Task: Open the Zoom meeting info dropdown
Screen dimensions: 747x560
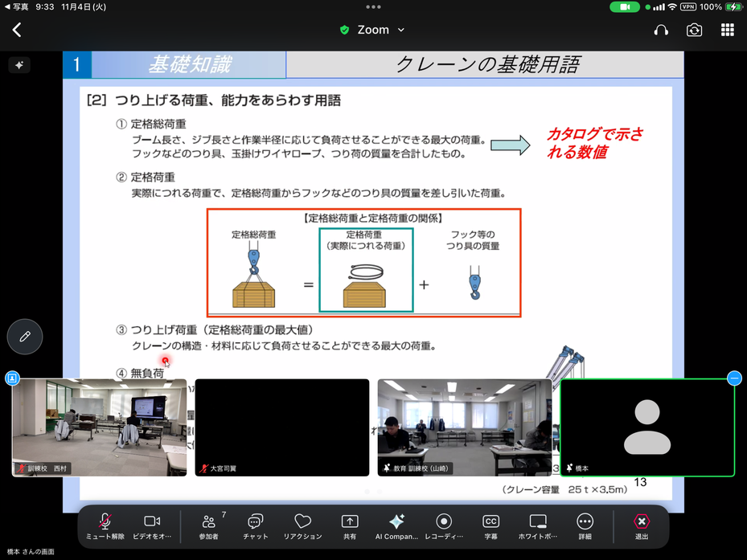Action: pyautogui.click(x=373, y=30)
